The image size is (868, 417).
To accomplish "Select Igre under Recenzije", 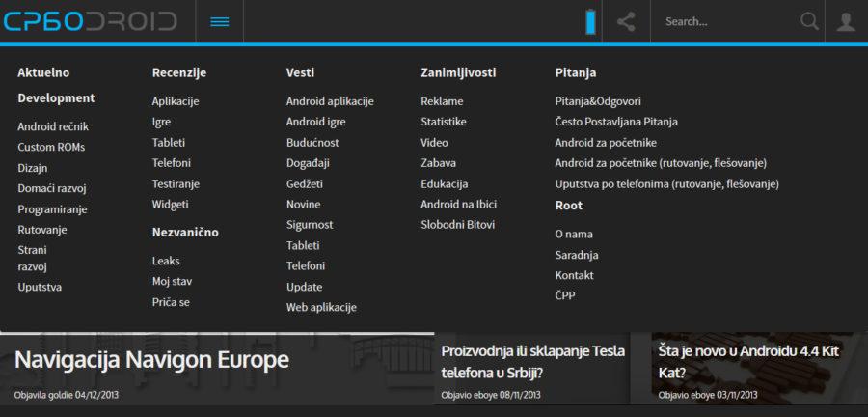I will [162, 122].
